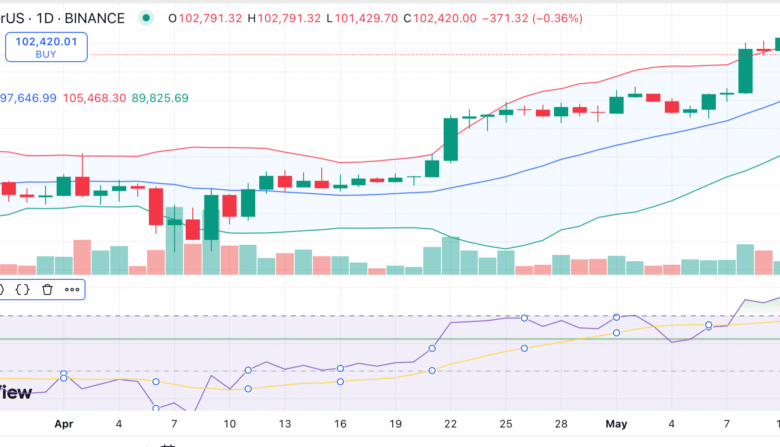This screenshot has height=447, width=780.
Task: Click the May label on the time axis
Action: (616, 424)
